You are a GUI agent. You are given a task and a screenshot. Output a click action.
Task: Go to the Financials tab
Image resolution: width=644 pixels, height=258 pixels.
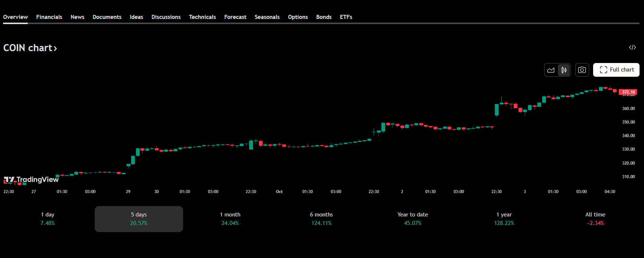(x=49, y=17)
